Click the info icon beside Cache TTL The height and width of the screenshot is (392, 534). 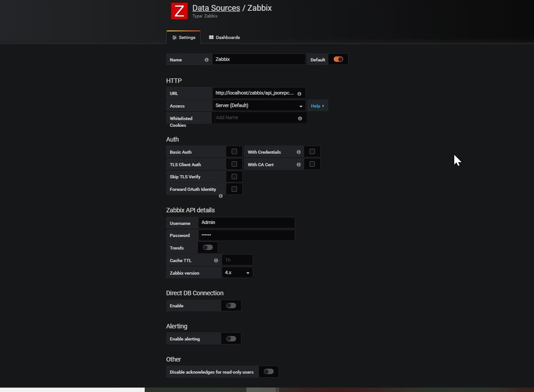(216, 261)
